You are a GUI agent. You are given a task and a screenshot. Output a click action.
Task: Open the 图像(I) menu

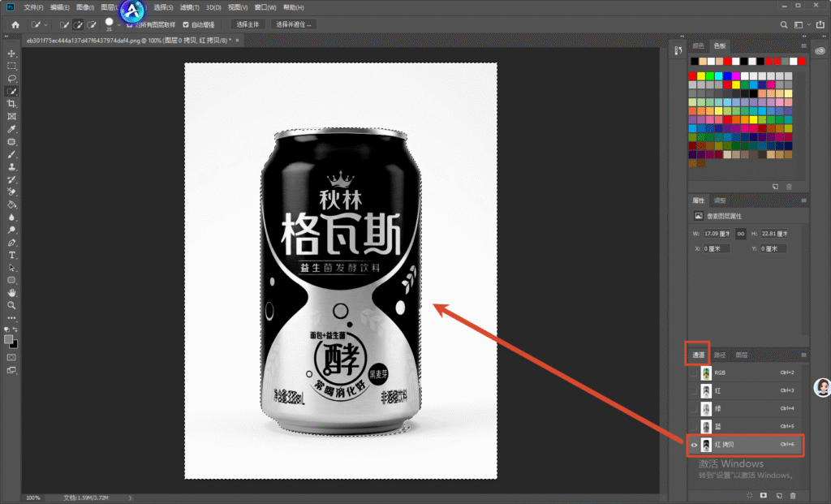[85, 7]
